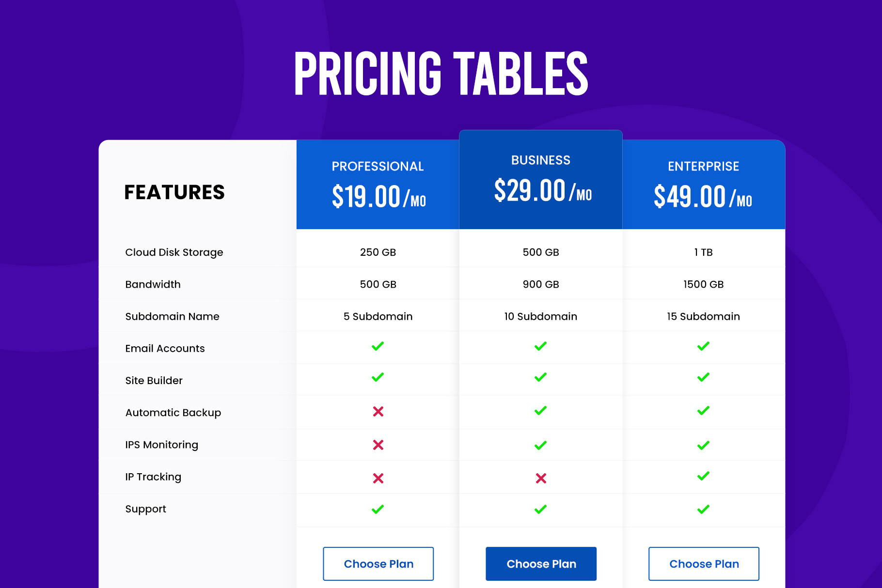Choose the Professional plan button
The image size is (882, 588).
pos(378,564)
